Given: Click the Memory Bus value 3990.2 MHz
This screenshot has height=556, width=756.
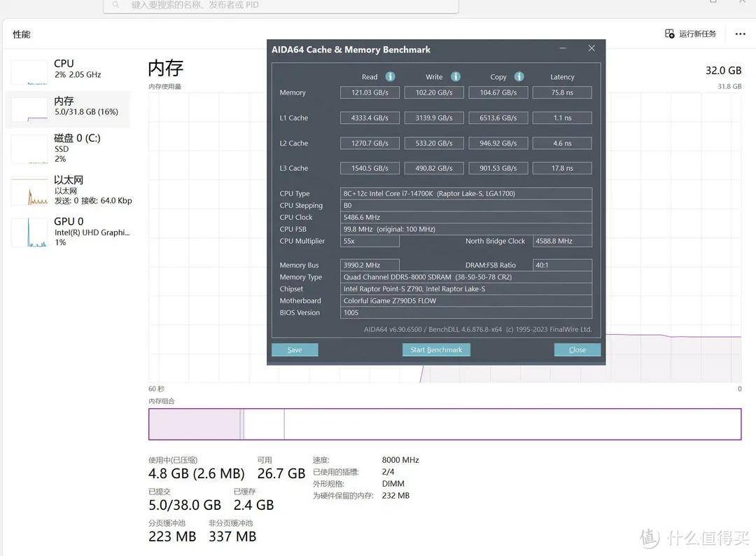Looking at the screenshot, I should pos(370,265).
